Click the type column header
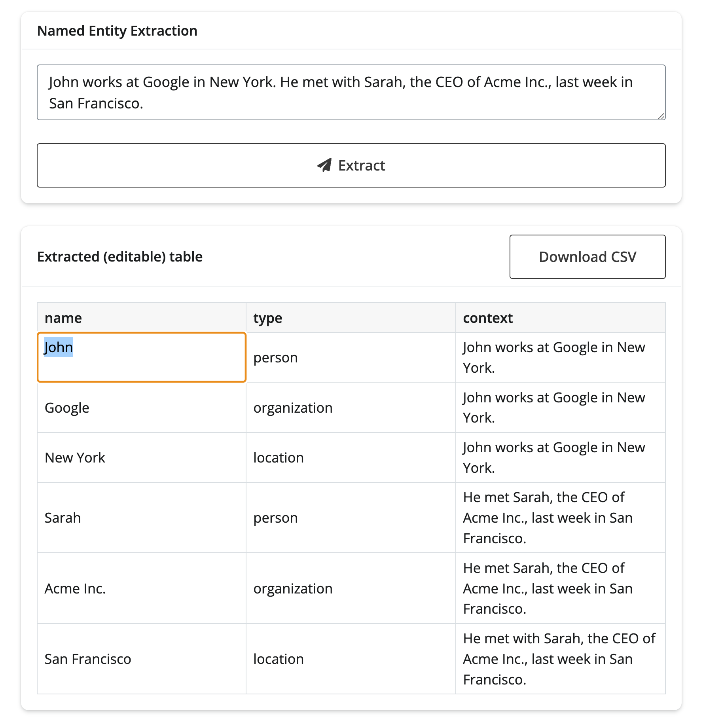 pos(268,318)
